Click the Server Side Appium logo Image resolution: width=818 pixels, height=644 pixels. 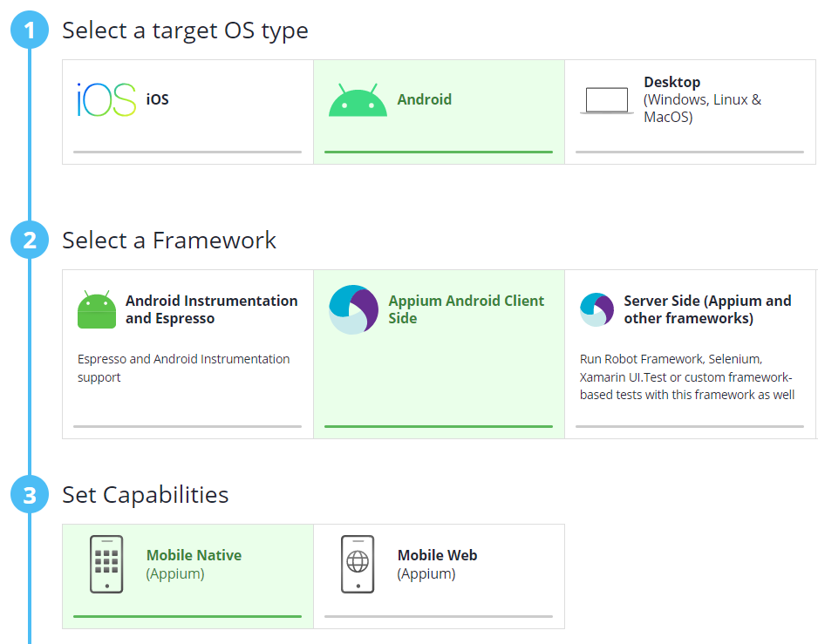(x=596, y=310)
